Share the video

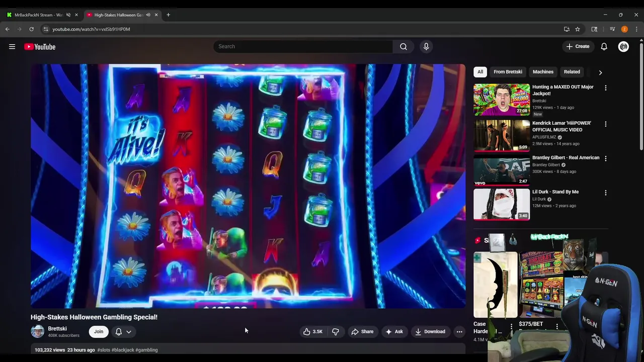click(362, 332)
